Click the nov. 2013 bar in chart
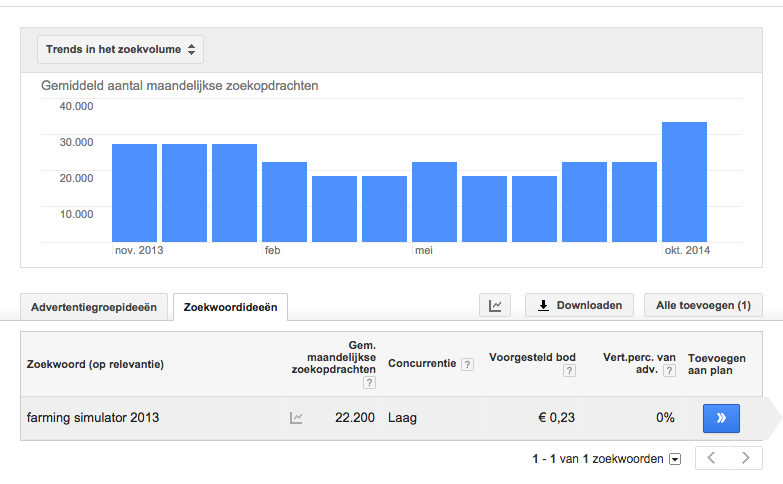The width and height of the screenshot is (783, 484). (x=134, y=193)
